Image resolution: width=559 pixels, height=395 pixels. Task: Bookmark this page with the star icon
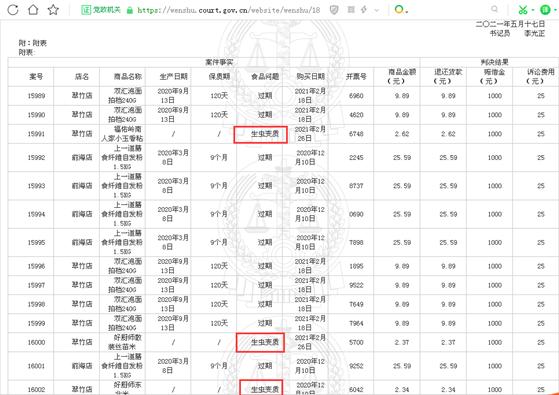point(53,10)
